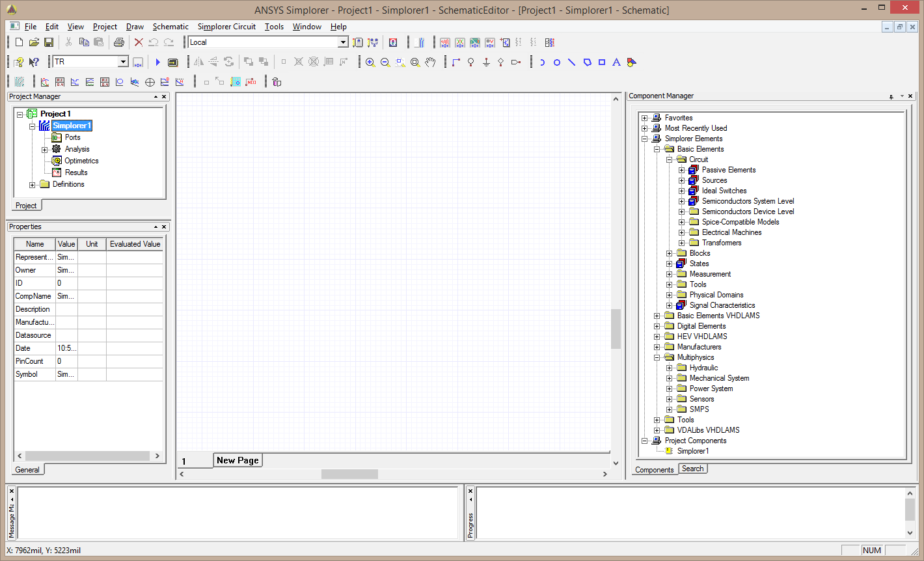Close the Properties panel
924x561 pixels.
(x=164, y=226)
